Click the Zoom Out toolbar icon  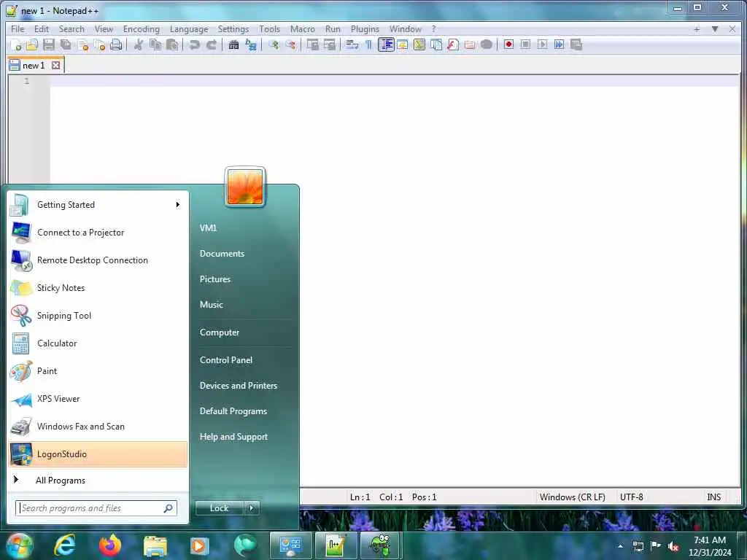(x=290, y=45)
